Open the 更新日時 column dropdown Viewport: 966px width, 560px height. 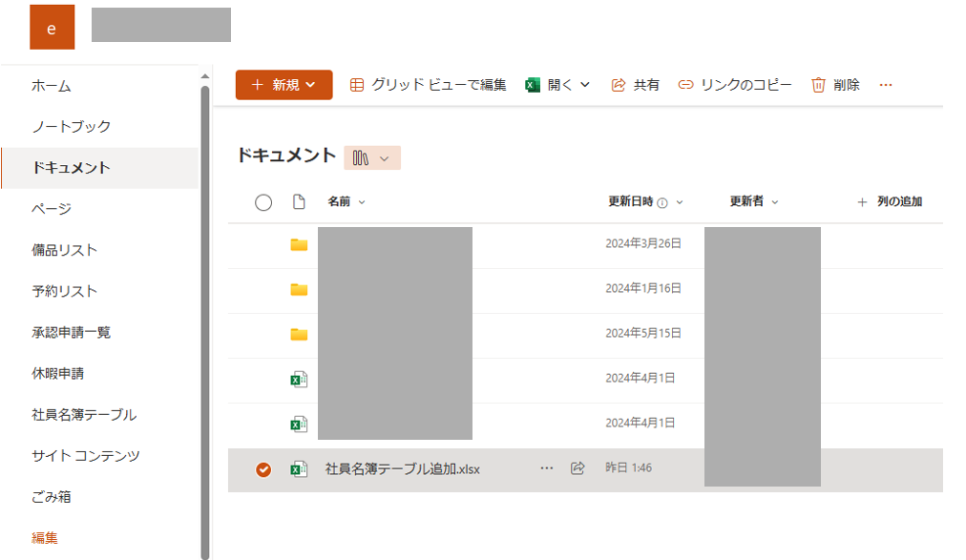[x=680, y=202]
